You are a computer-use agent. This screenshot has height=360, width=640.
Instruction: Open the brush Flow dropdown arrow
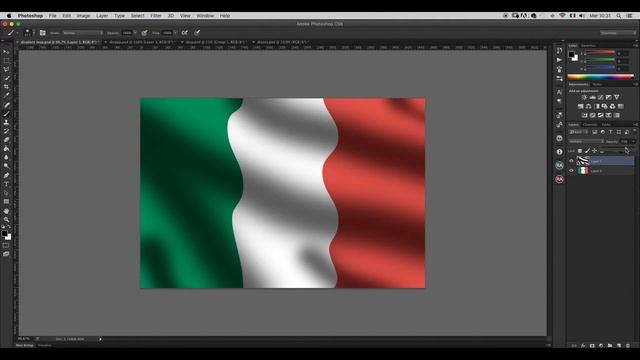175,33
